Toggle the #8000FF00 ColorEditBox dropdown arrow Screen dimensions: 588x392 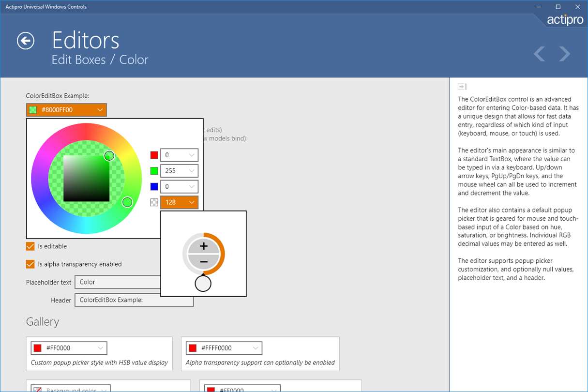click(100, 110)
